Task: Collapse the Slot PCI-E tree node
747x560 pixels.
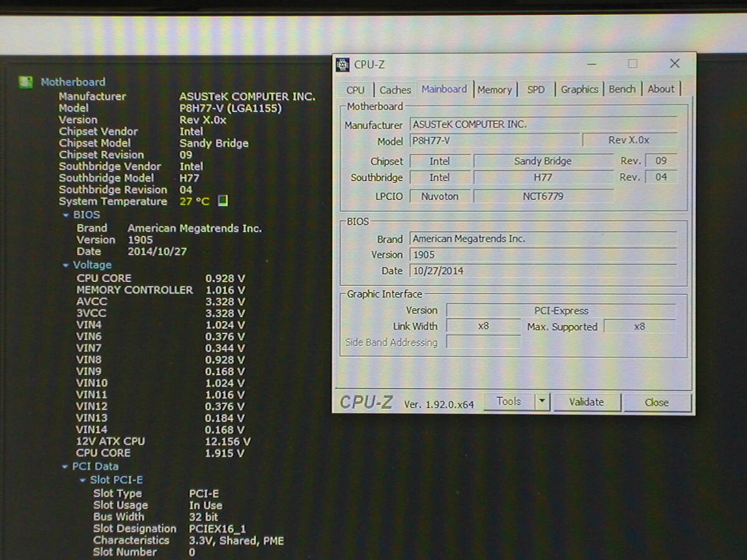Action: click(x=83, y=480)
